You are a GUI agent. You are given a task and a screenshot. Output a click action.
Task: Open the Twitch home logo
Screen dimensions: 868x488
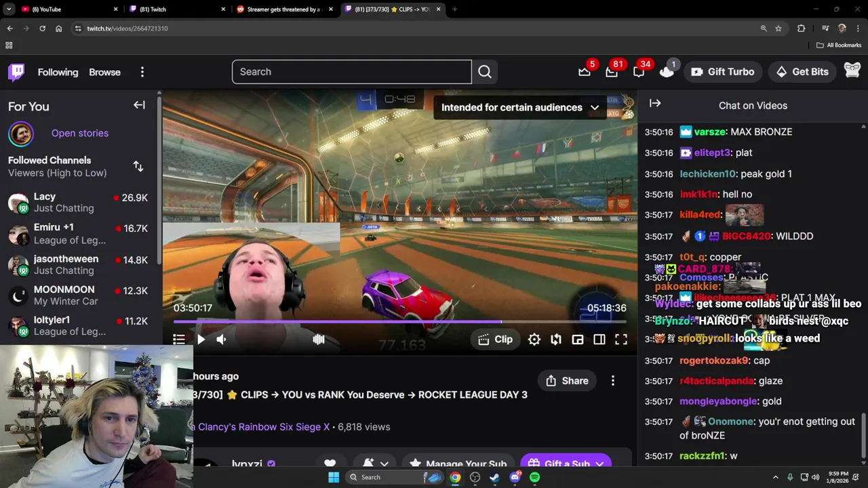(16, 72)
